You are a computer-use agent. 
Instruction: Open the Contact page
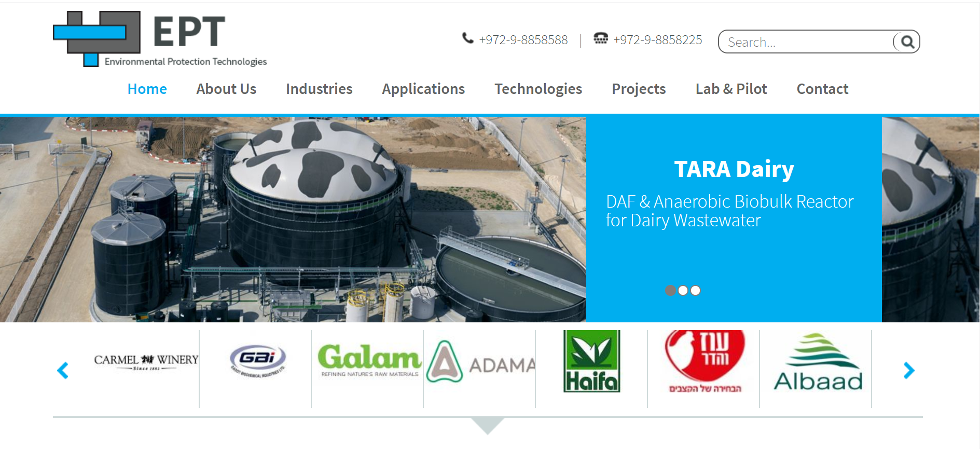click(x=822, y=89)
